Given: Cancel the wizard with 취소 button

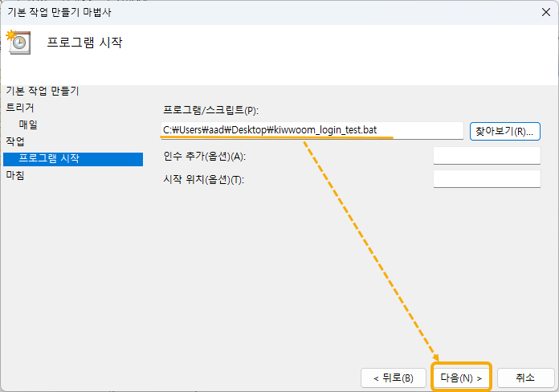Looking at the screenshot, I should tap(525, 378).
